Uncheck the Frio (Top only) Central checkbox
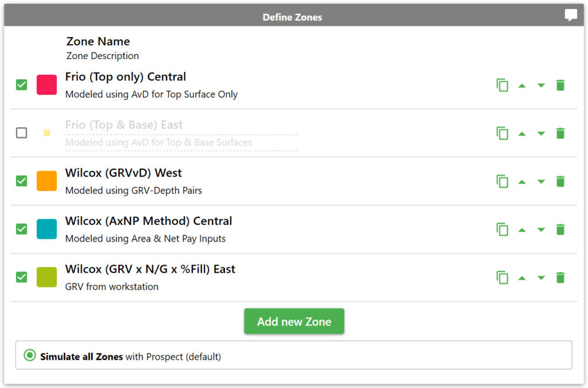The width and height of the screenshot is (588, 388). (21, 85)
